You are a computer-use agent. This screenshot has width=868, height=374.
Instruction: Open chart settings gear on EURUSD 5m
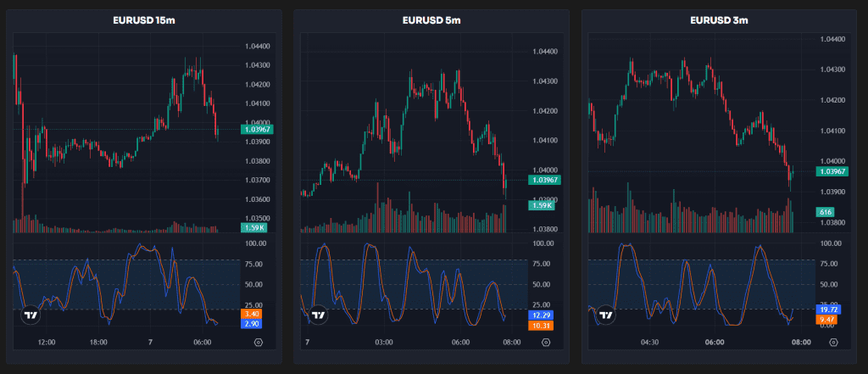pyautogui.click(x=546, y=343)
